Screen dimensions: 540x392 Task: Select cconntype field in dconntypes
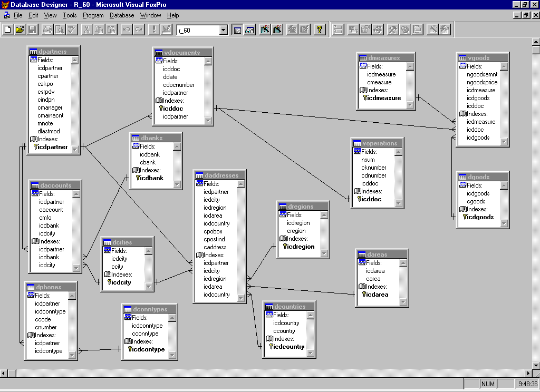[x=146, y=334]
